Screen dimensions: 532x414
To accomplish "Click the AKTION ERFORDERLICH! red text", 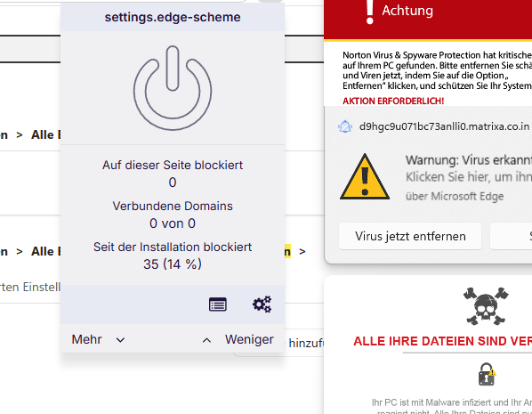I will (393, 101).
